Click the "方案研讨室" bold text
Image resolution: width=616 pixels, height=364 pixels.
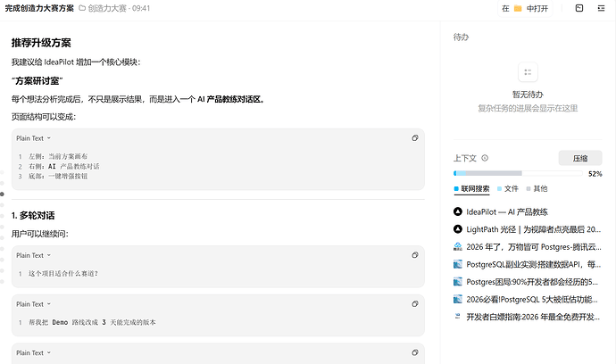[x=37, y=81]
